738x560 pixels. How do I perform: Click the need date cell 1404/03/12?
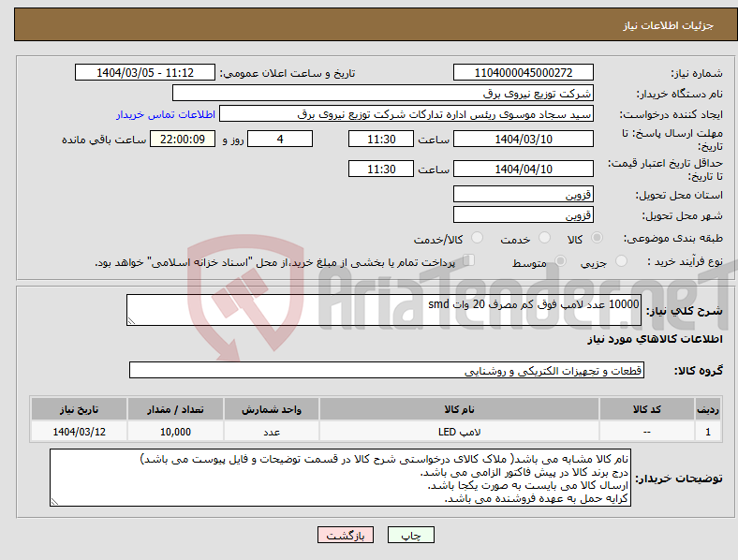point(79,432)
